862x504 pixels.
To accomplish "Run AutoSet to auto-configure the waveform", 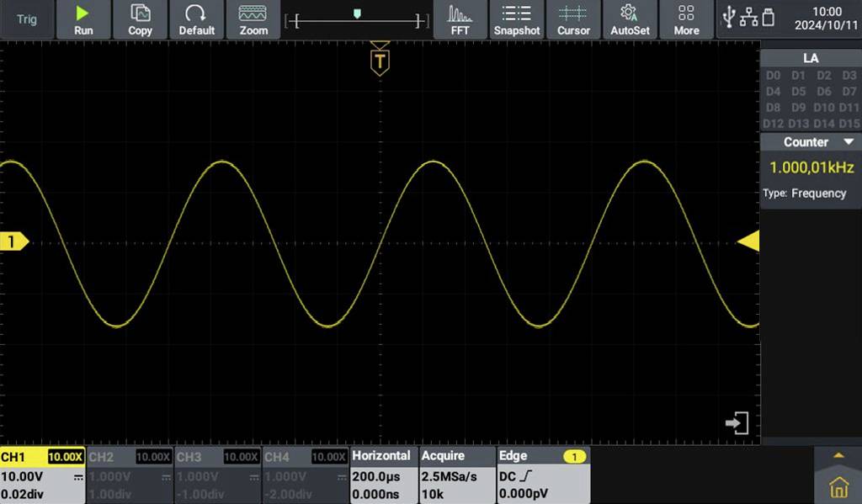I will [x=629, y=19].
